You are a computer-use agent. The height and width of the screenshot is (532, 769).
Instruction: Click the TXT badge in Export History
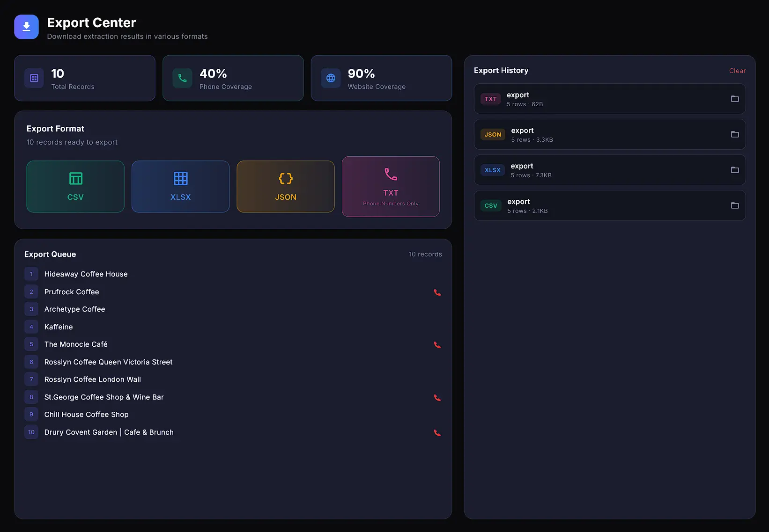coord(490,99)
